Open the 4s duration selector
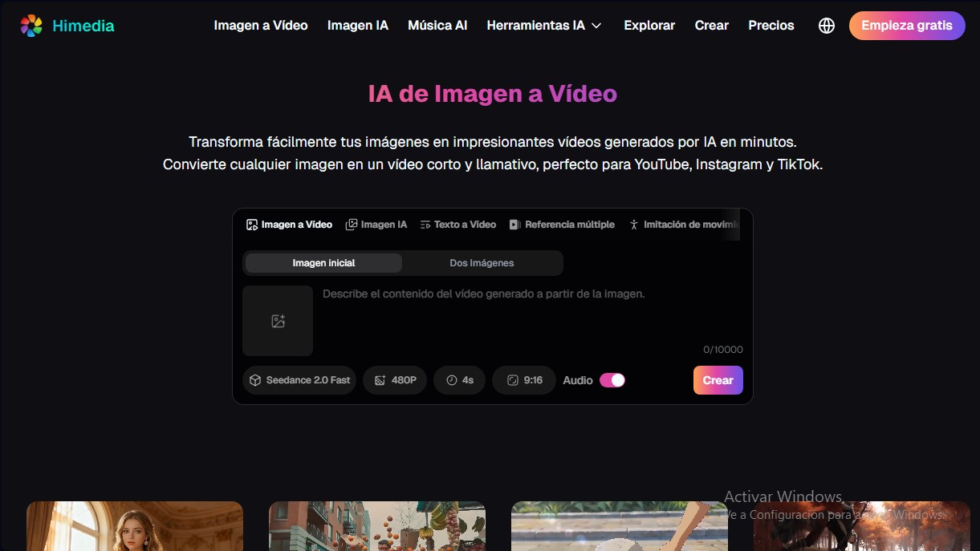The image size is (980, 551). [459, 380]
